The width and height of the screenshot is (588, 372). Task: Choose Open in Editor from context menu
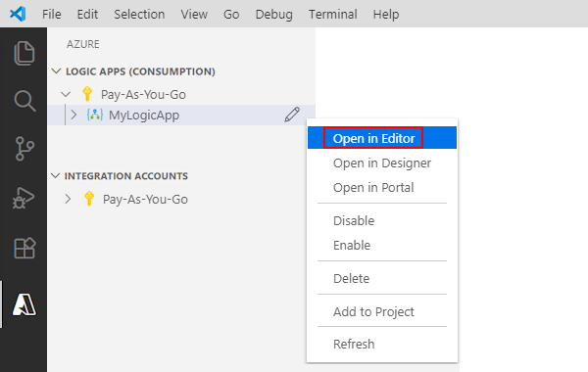tap(382, 138)
